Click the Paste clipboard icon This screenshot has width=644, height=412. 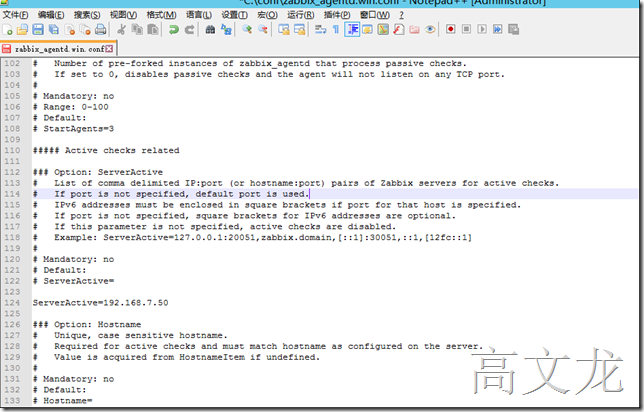pos(153,30)
